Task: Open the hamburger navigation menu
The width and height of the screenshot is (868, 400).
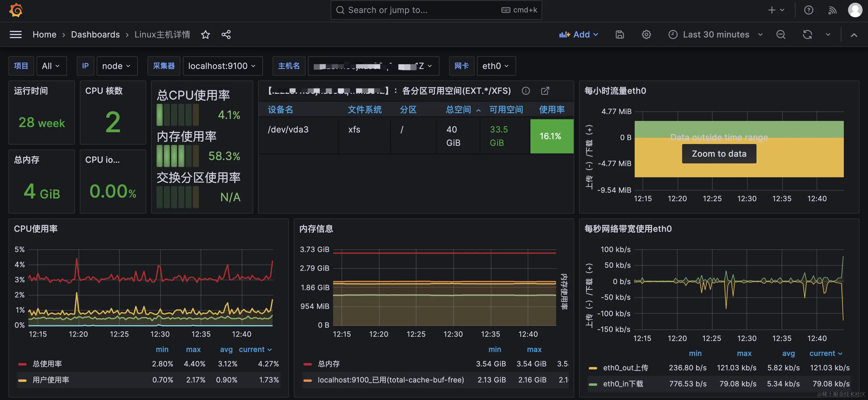Action: (15, 34)
